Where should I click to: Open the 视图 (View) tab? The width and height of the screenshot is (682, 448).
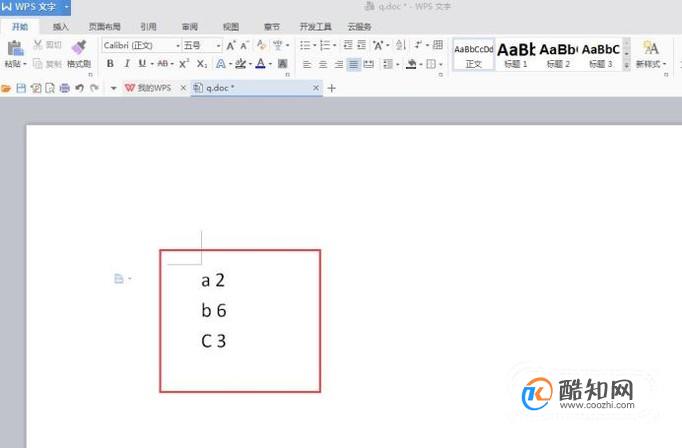[231, 27]
